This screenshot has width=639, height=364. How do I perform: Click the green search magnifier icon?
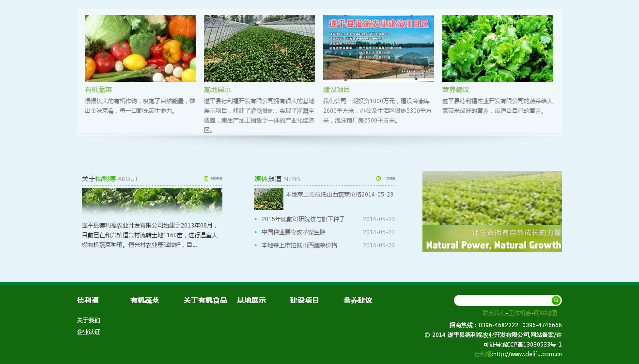coord(556,300)
